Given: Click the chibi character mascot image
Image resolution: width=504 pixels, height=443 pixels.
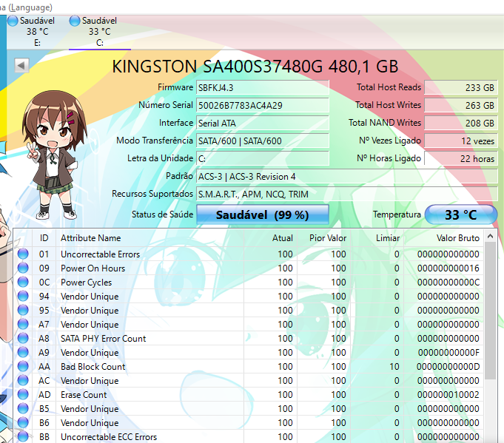Looking at the screenshot, I should [53, 154].
